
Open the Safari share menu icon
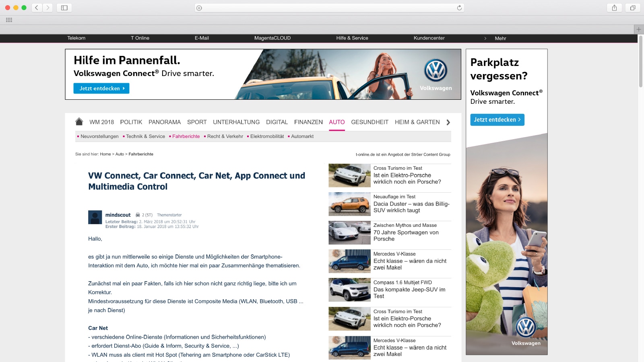(x=614, y=8)
